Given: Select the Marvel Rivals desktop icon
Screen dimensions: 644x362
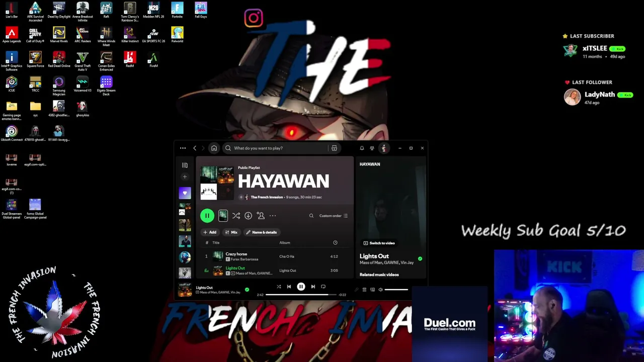Looking at the screenshot, I should pyautogui.click(x=59, y=35).
